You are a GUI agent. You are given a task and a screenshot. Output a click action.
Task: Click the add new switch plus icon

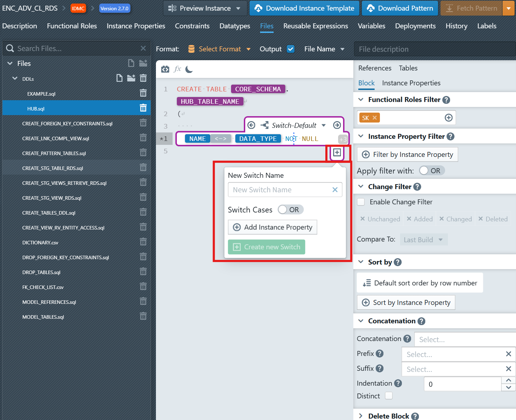click(337, 153)
